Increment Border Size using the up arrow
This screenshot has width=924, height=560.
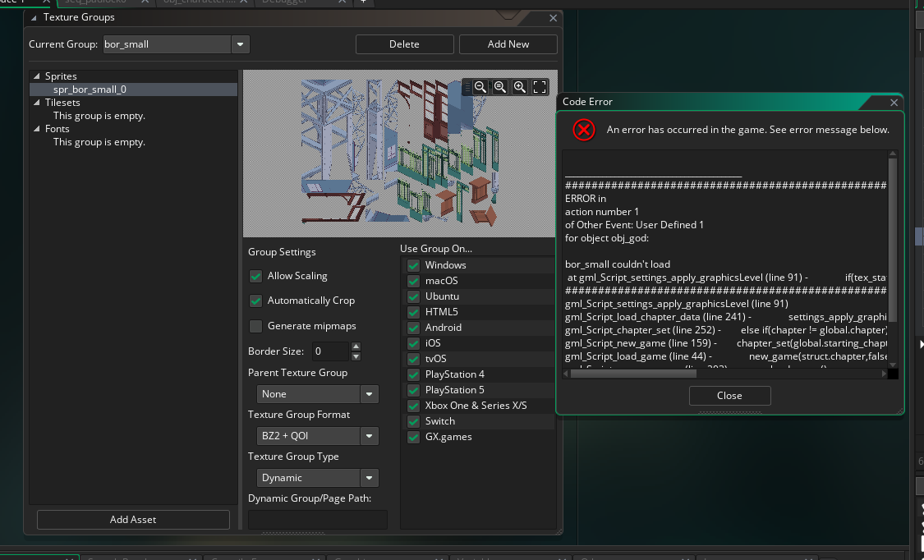355,347
